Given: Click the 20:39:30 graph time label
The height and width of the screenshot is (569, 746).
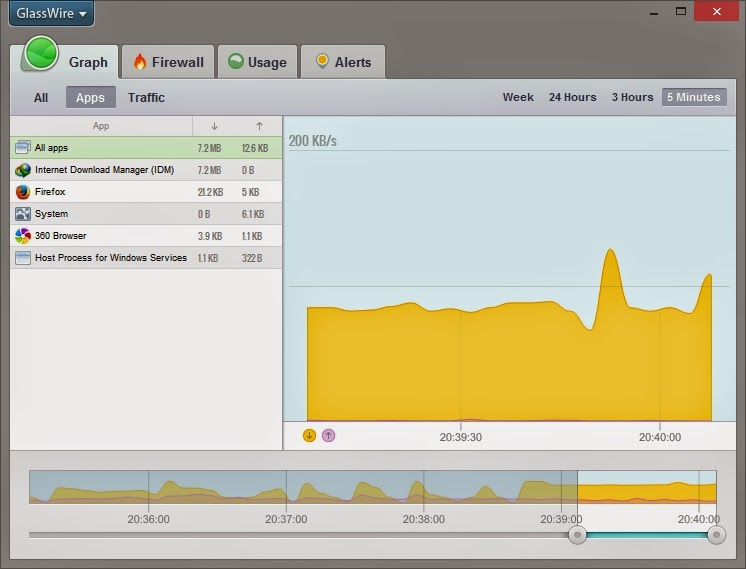Looking at the screenshot, I should click(x=461, y=437).
